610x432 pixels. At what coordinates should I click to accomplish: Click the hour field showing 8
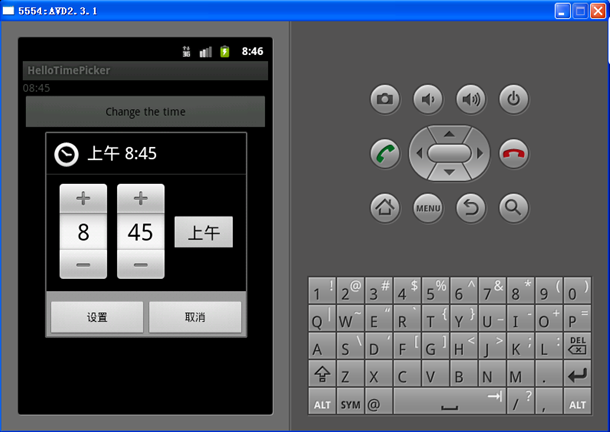[x=83, y=232]
